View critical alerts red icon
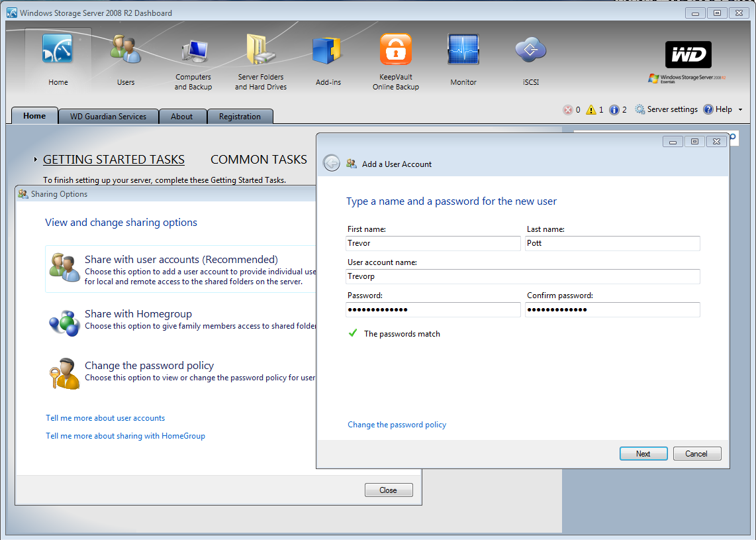This screenshot has height=540, width=756. tap(568, 110)
